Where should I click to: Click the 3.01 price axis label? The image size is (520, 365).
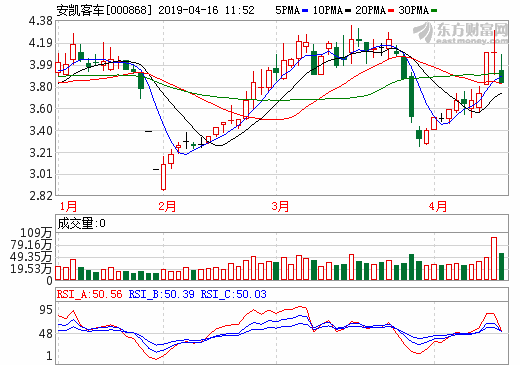click(x=41, y=174)
